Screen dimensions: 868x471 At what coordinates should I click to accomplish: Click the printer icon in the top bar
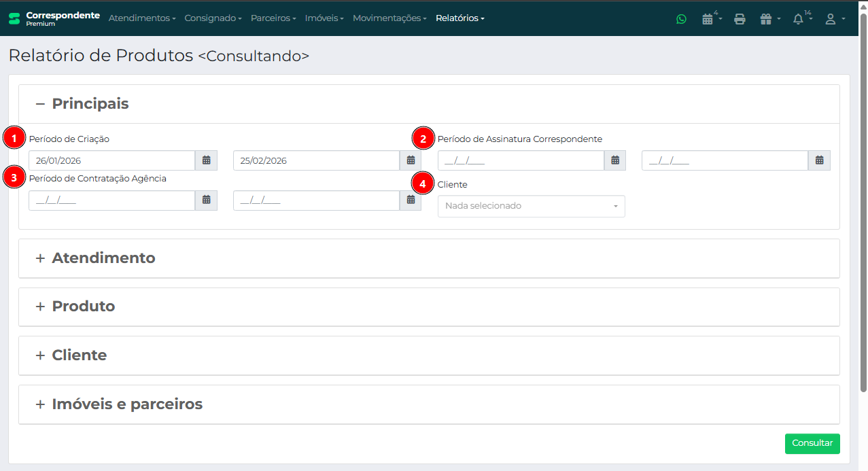pyautogui.click(x=740, y=19)
